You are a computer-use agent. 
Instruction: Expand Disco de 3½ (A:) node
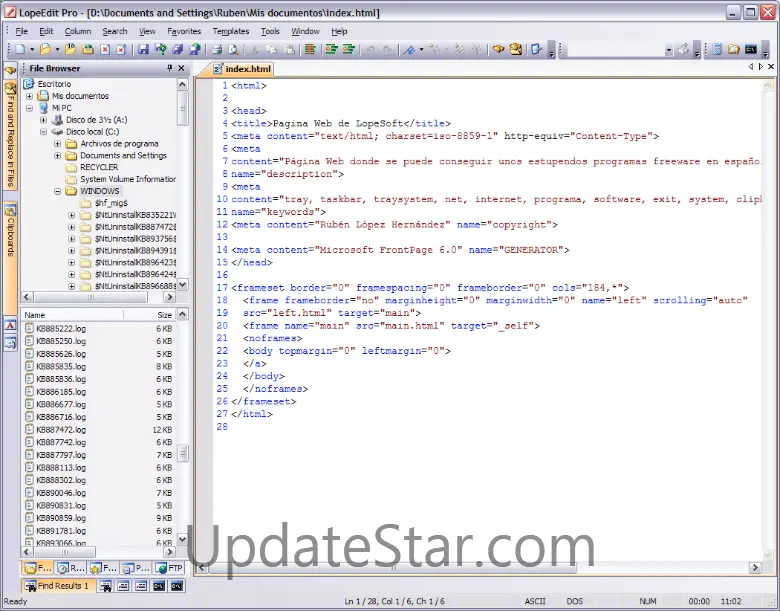pos(43,120)
